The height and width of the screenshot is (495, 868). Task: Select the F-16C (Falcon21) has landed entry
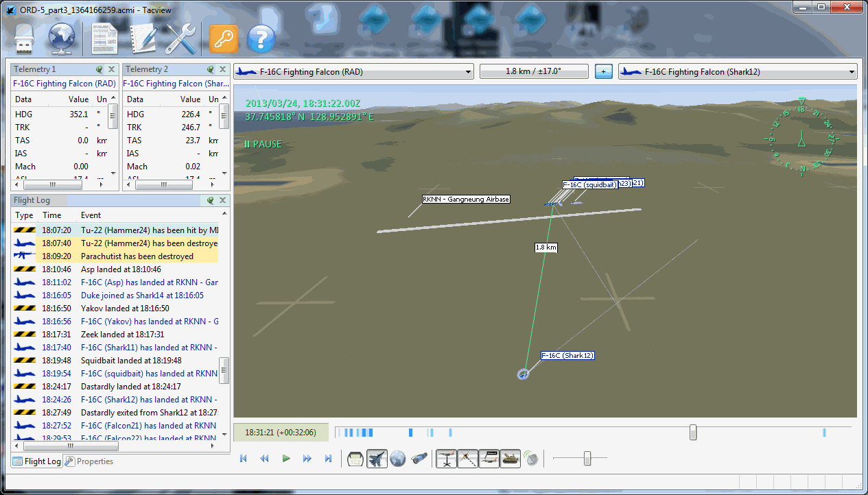click(115, 426)
